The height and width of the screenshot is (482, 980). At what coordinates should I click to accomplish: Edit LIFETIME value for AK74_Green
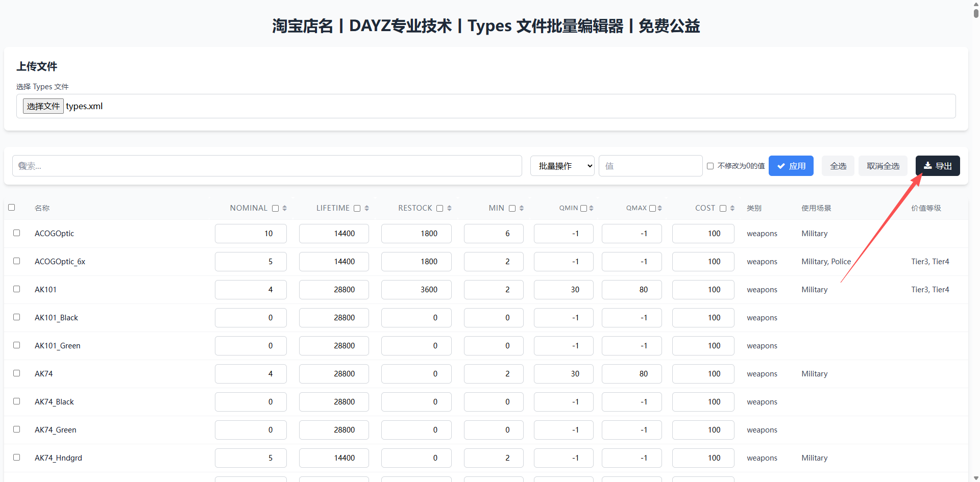[334, 430]
